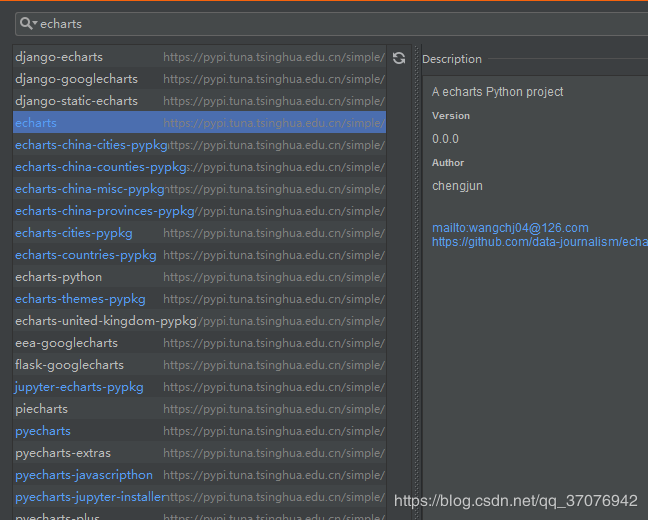
Task: Select the echarts-countries-pypkg package
Action: pos(200,255)
